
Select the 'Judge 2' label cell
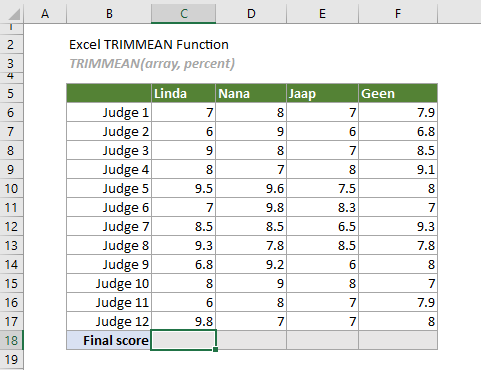point(109,131)
